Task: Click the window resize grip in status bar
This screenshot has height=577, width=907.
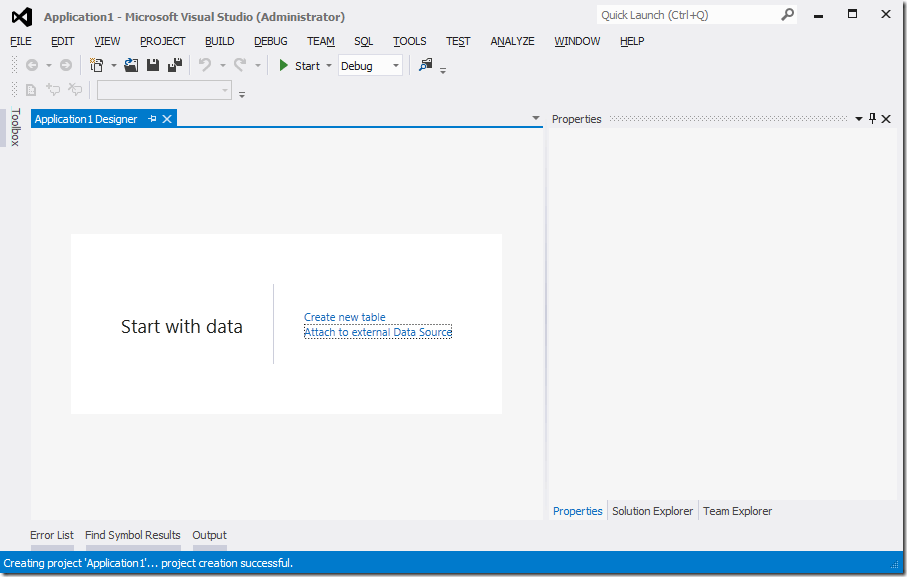Action: coord(897,564)
